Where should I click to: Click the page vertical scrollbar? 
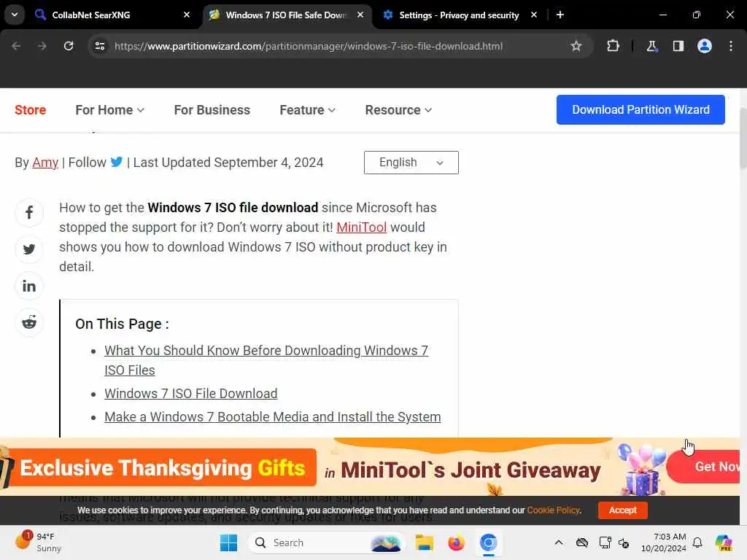(743, 138)
